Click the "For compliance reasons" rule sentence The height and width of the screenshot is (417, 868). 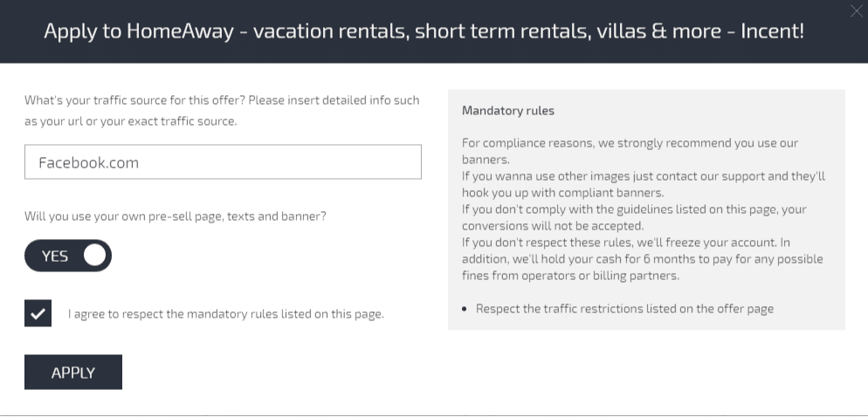630,143
